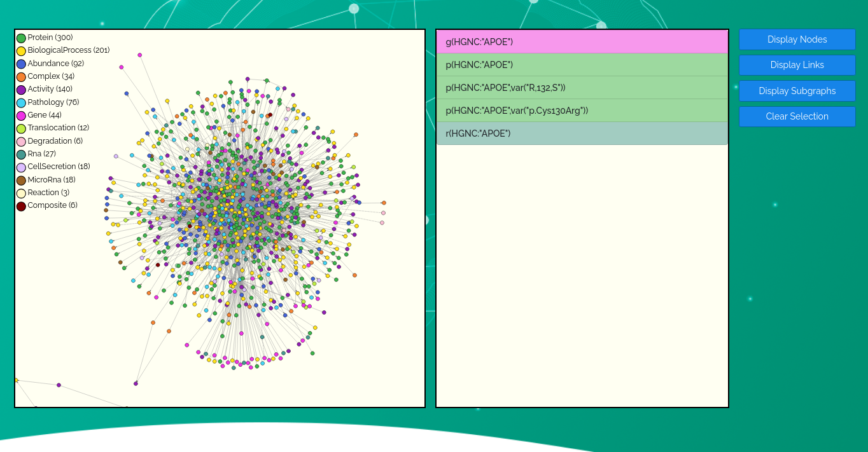The width and height of the screenshot is (868, 452).
Task: Click the purple Activity legend circle
Action: (x=21, y=90)
